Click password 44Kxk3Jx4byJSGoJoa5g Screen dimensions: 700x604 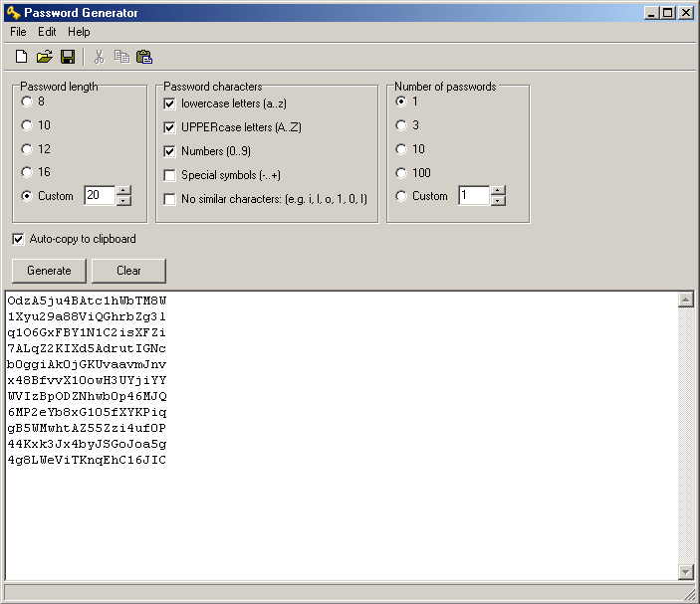(87, 445)
